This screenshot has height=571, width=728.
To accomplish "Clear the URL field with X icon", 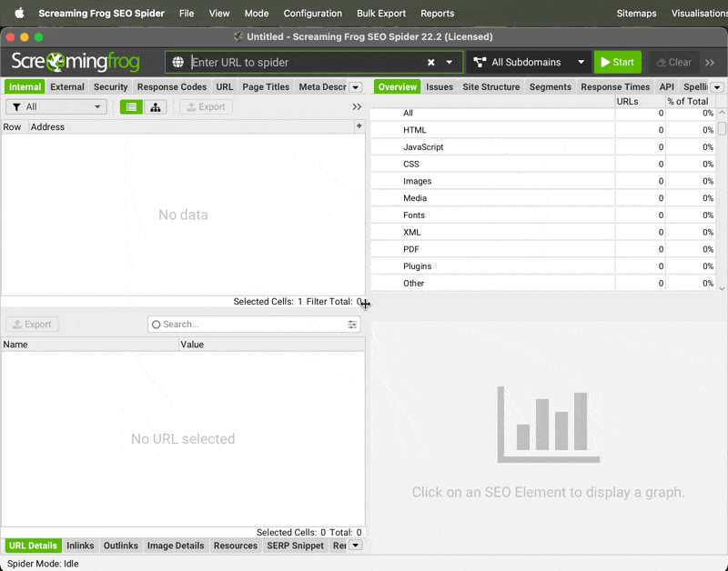I will coord(431,63).
